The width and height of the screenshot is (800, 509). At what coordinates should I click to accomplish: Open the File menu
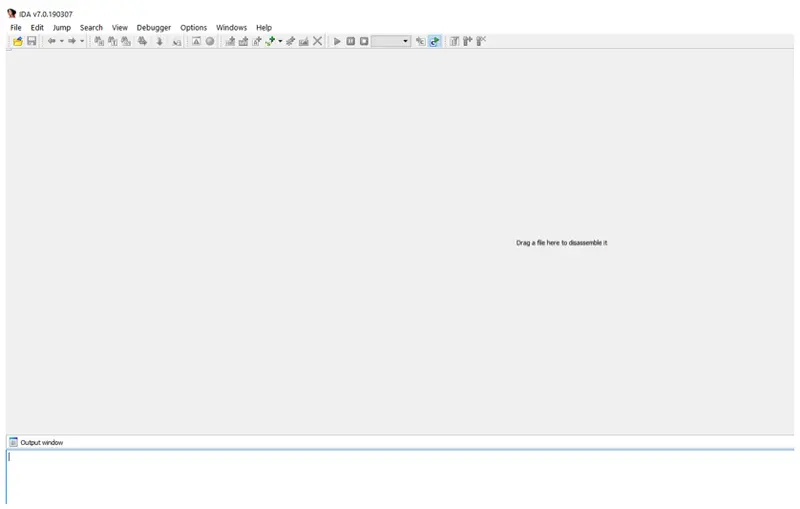[x=16, y=28]
